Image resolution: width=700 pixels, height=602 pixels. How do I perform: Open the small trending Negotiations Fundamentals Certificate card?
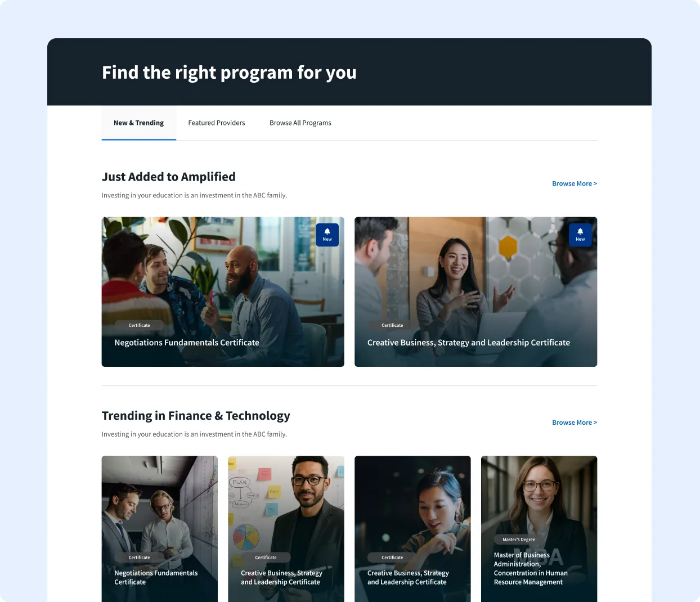pos(160,529)
